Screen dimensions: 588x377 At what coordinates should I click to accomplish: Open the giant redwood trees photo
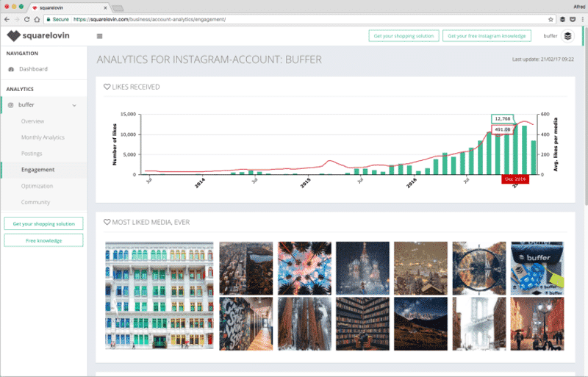tap(304, 324)
